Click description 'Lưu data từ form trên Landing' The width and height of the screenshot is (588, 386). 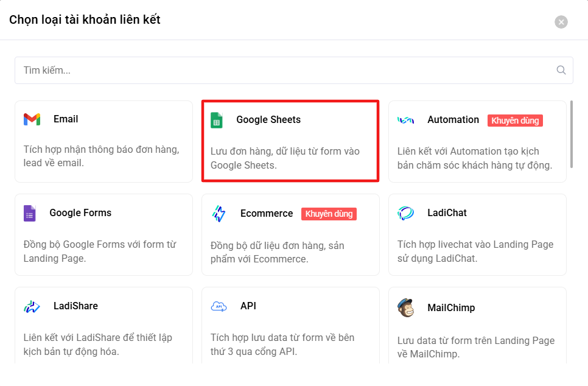[x=476, y=347]
